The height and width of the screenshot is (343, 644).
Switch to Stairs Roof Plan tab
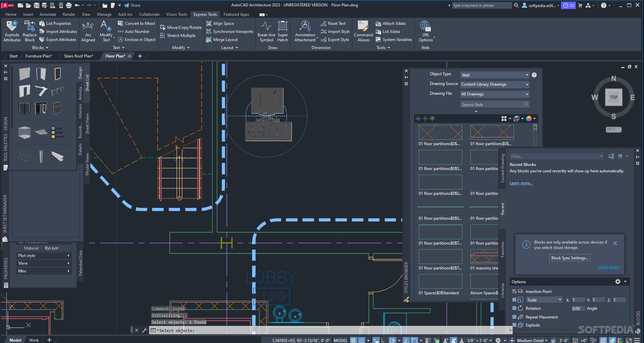pos(79,56)
